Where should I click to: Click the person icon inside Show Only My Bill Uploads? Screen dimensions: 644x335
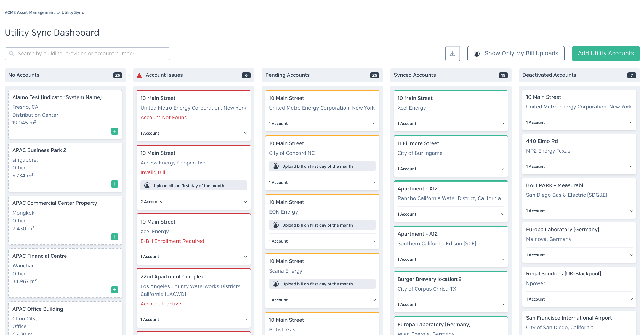(x=477, y=53)
